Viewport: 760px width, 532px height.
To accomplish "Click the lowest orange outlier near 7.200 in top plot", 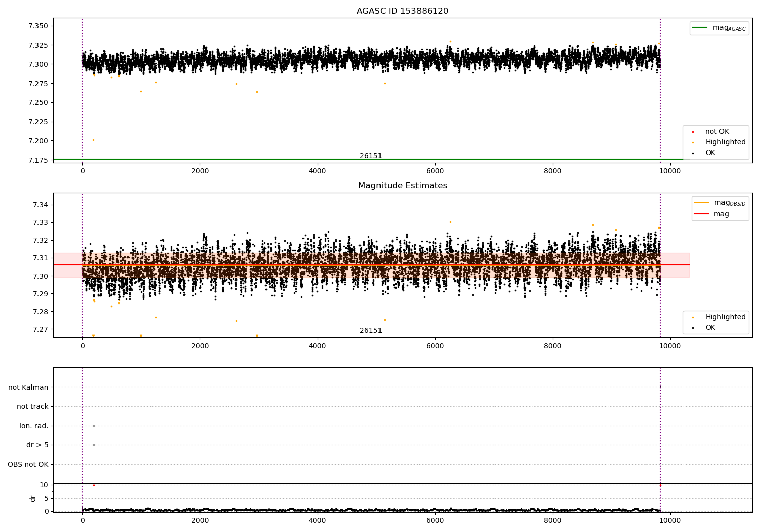I will click(93, 140).
